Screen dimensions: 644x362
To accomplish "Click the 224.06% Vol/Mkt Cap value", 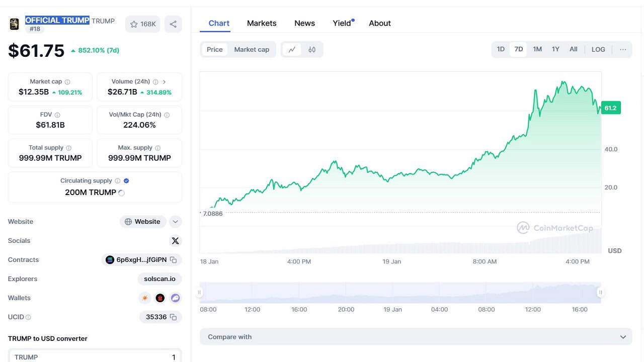I will [139, 125].
